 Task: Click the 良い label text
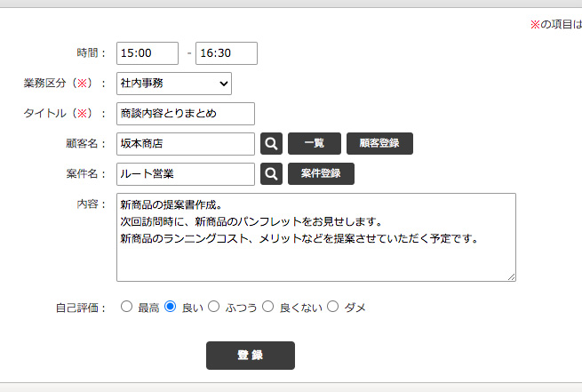coord(192,308)
